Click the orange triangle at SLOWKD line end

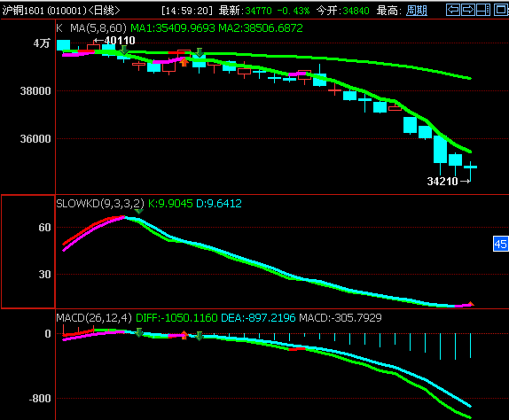[x=471, y=304]
